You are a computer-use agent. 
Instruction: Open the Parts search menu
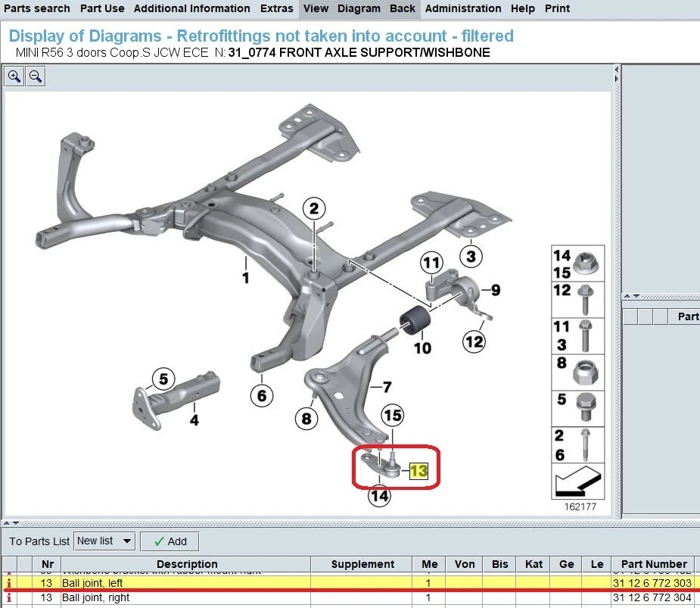pos(37,8)
